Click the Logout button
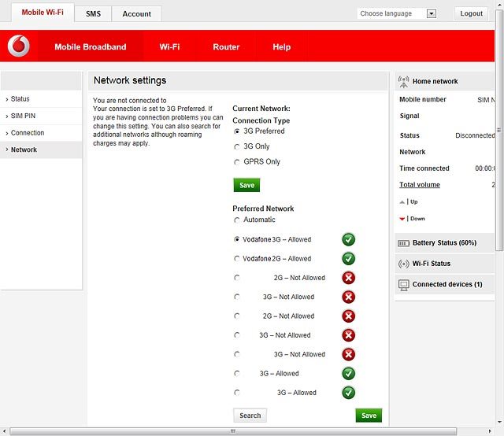Image resolution: width=504 pixels, height=436 pixels. click(471, 13)
